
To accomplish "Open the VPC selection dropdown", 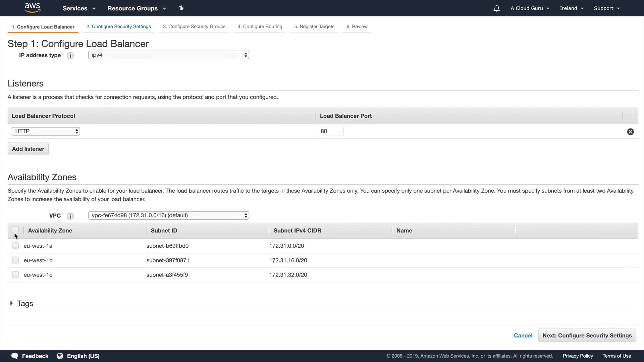I will pyautogui.click(x=168, y=216).
